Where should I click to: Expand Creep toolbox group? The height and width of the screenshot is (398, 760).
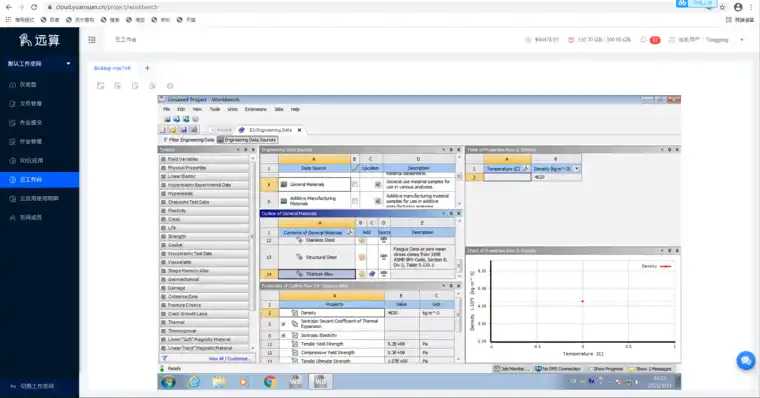pos(163,219)
